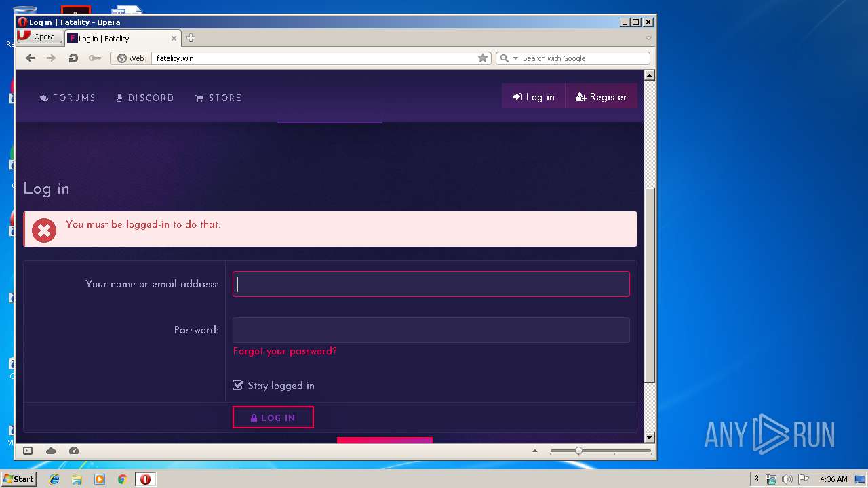
Task: Click the Opera Link cloud icon
Action: click(51, 451)
